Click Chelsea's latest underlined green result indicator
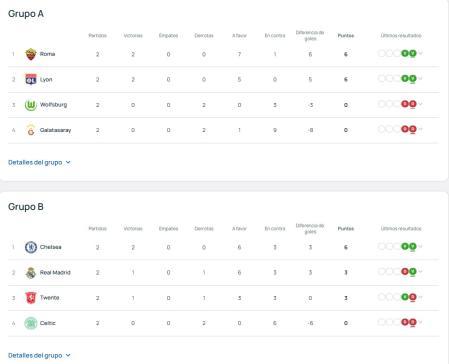The width and height of the screenshot is (449, 364). coord(413,247)
